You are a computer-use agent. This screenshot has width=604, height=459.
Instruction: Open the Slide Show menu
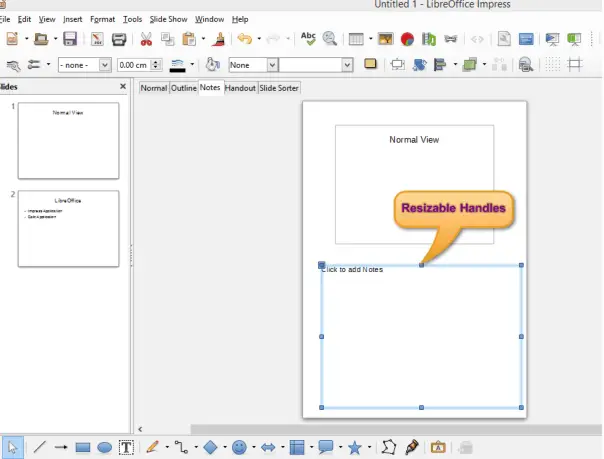pos(168,19)
